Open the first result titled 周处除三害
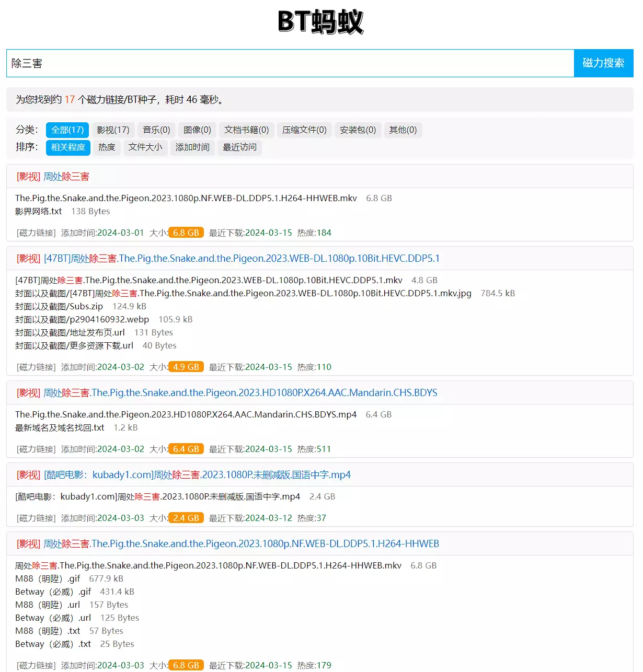 tap(66, 177)
